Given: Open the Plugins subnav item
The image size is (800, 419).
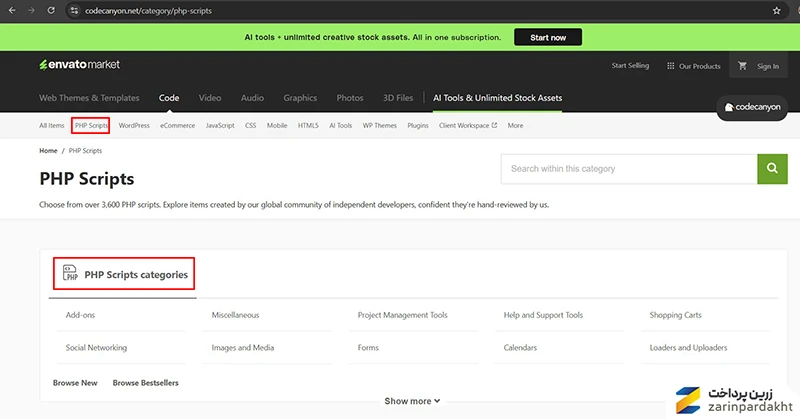Looking at the screenshot, I should point(418,126).
